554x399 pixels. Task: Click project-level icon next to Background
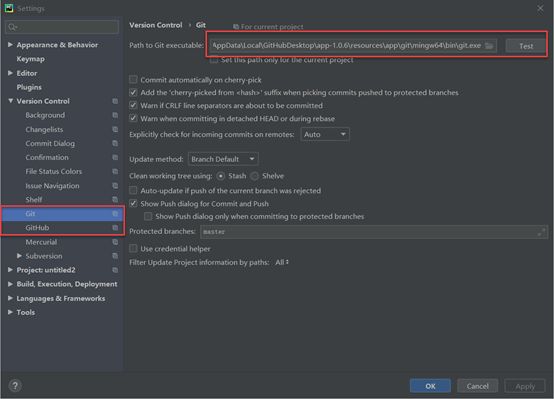tap(115, 115)
